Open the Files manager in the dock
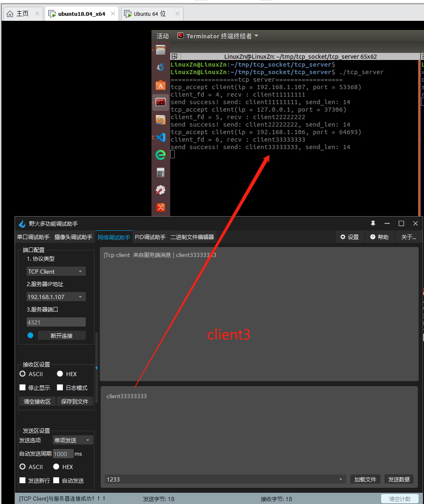Image resolution: width=424 pixels, height=504 pixels. click(x=161, y=50)
